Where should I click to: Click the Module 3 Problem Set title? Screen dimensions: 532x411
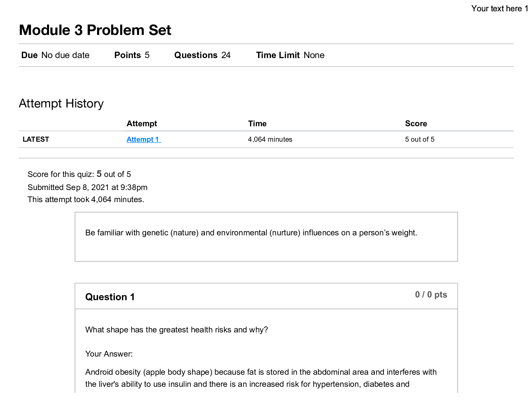click(x=95, y=30)
